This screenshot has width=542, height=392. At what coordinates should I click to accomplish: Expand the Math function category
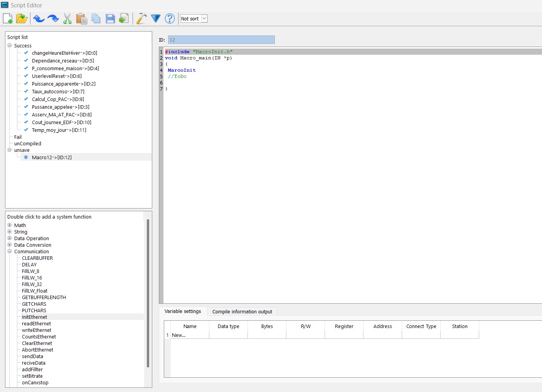tap(10, 225)
